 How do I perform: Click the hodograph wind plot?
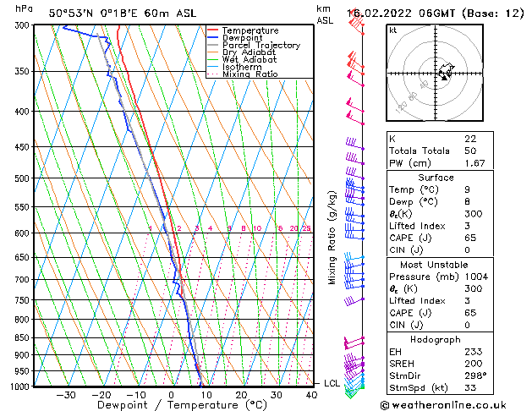tap(435, 73)
